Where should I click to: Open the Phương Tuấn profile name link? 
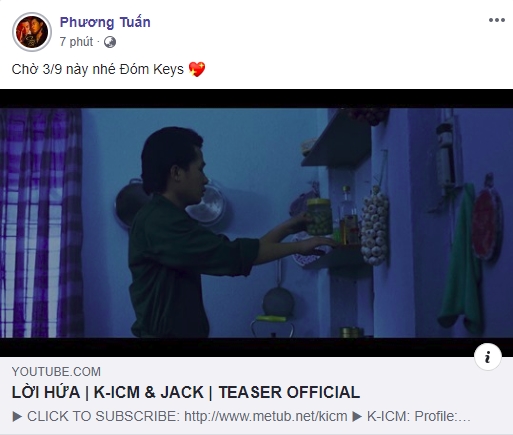point(105,22)
